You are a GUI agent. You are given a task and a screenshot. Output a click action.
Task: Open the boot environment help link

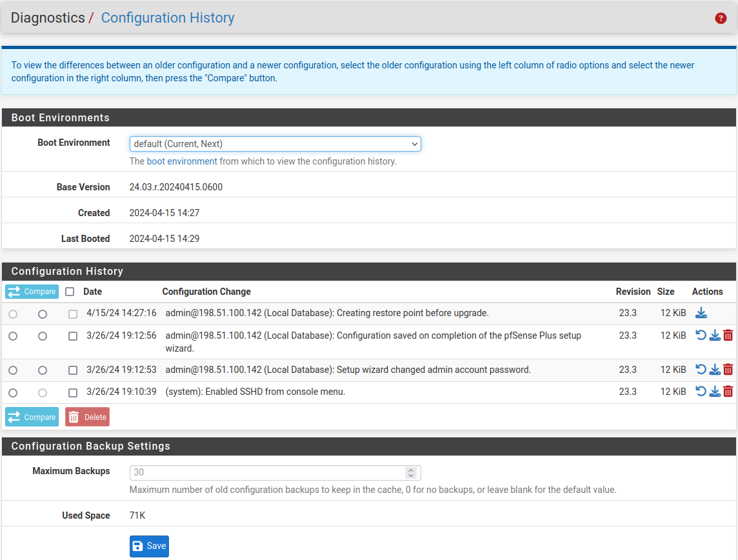point(182,161)
